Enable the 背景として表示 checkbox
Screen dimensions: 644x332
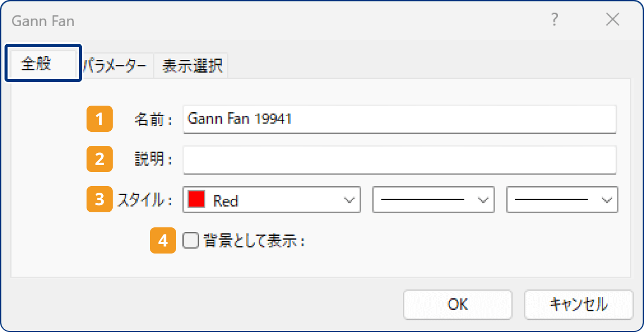[190, 241]
